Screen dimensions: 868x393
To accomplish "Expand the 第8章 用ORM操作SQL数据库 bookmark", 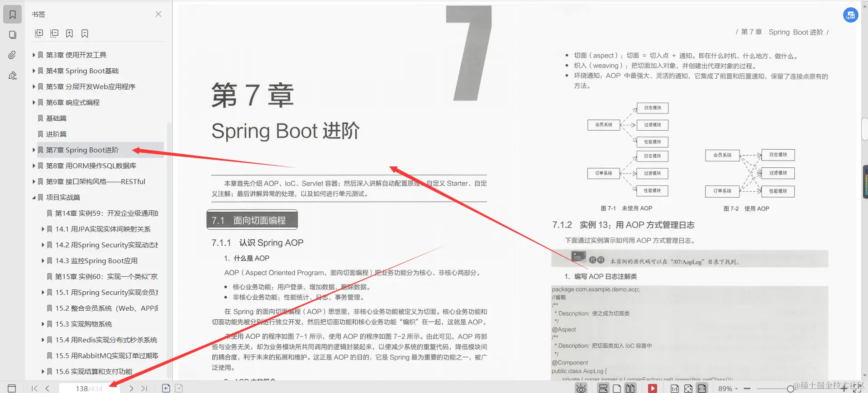I will coord(34,166).
